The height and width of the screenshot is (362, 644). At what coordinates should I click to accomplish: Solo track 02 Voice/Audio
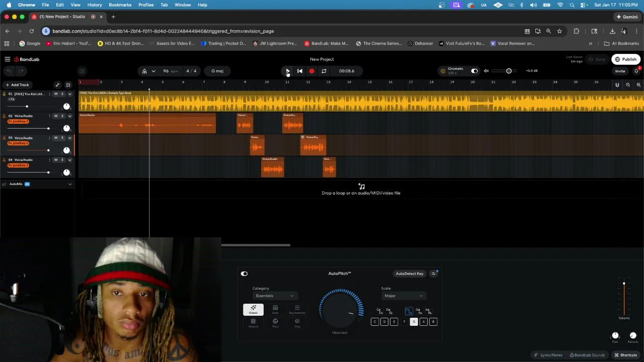point(62,116)
